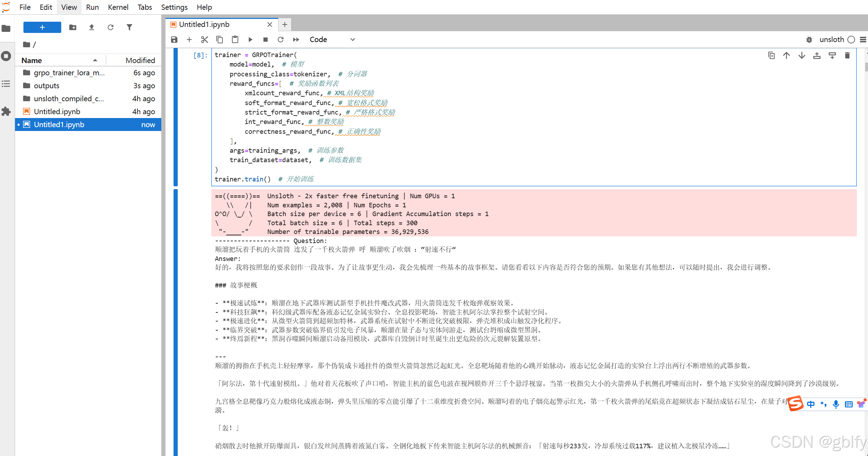
Task: Run the selected cell with play icon
Action: coord(250,40)
